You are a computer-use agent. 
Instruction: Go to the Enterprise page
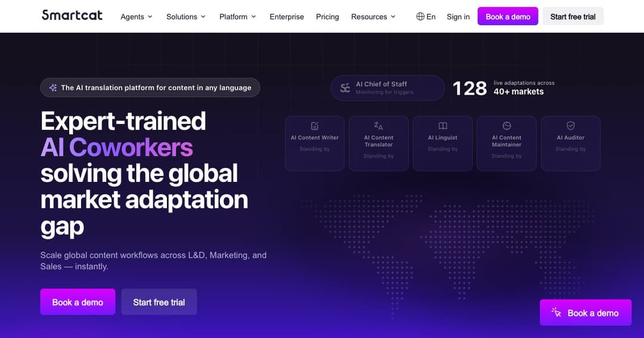coord(287,17)
